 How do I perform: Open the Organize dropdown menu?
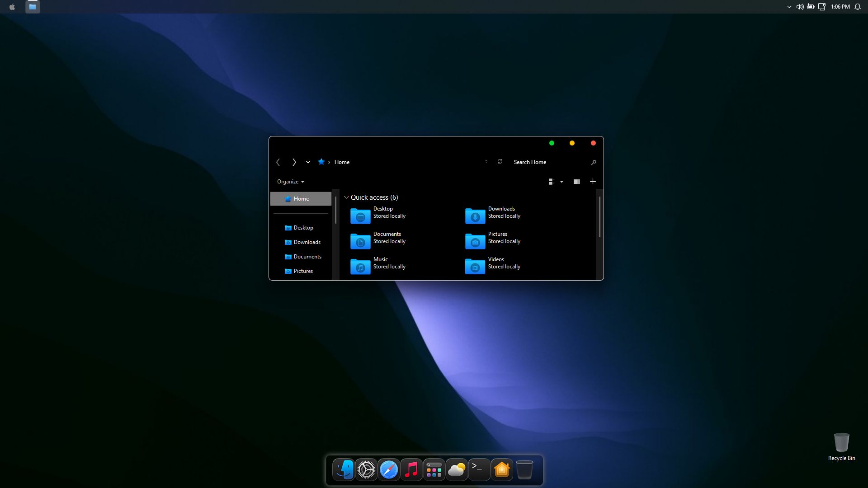coord(290,182)
